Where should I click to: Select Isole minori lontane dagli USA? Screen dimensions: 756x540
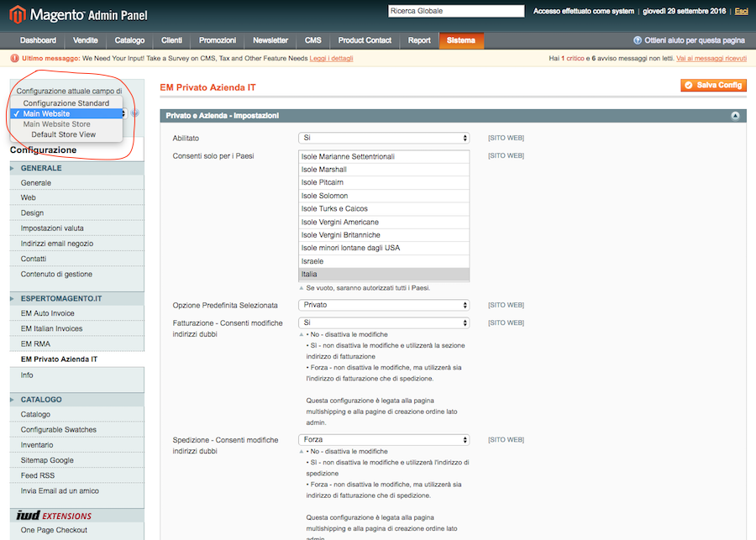384,248
